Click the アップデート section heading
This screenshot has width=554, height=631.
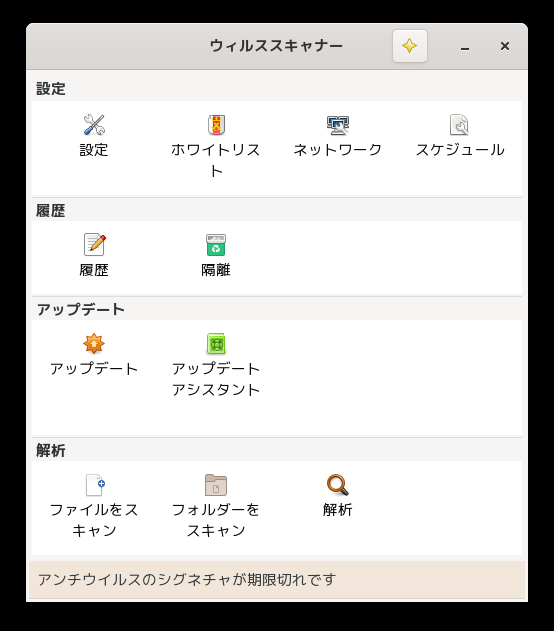point(81,309)
